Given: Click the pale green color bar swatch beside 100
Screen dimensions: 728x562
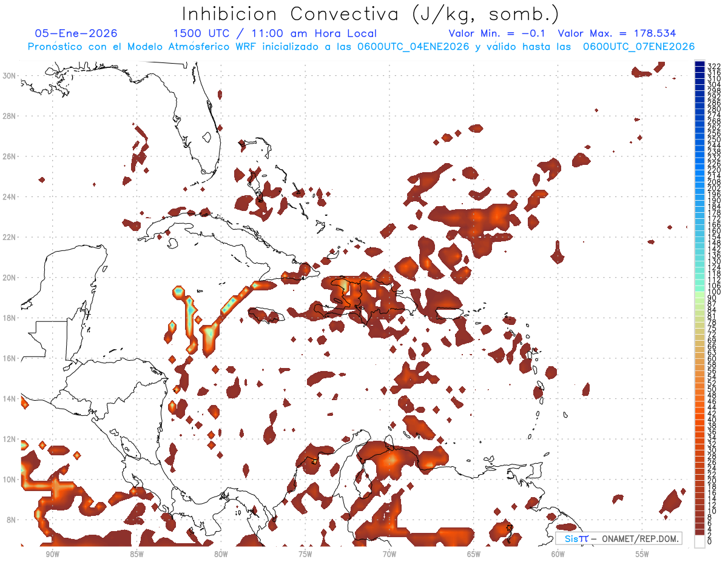Looking at the screenshot, I should [700, 295].
